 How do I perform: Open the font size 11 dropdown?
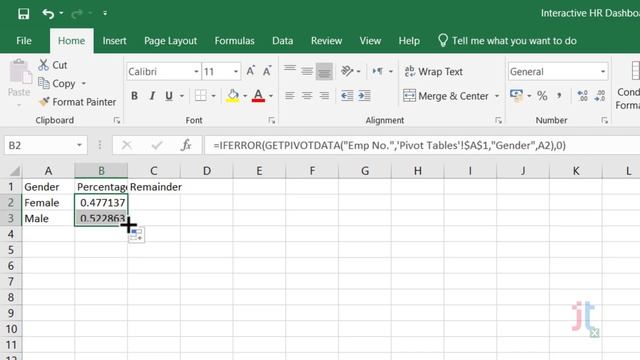pyautogui.click(x=236, y=72)
